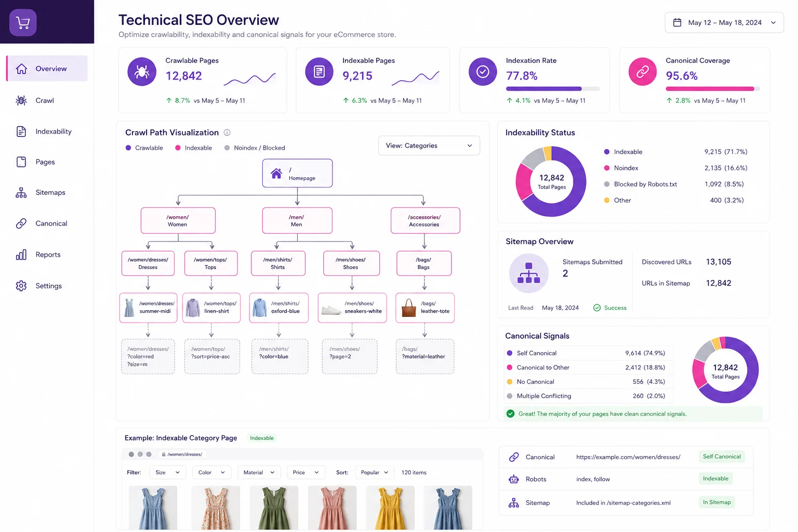Open the Popular sort dropdown

tap(375, 472)
